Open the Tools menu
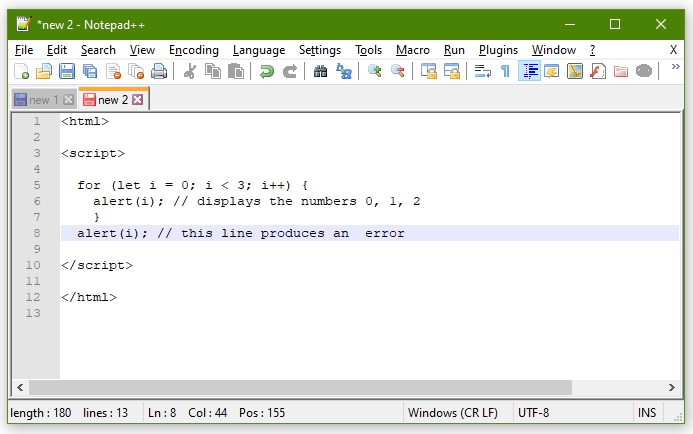Image resolution: width=693 pixels, height=434 pixels. pos(368,50)
